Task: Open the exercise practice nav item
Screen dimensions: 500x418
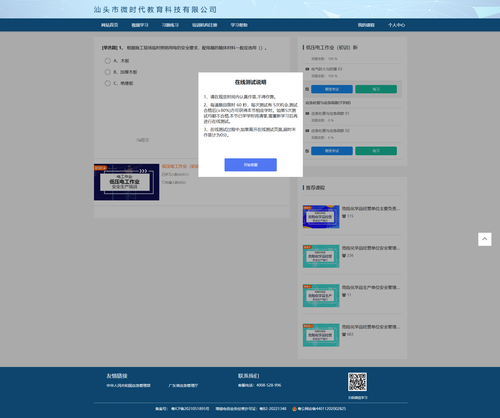Action: coord(170,25)
